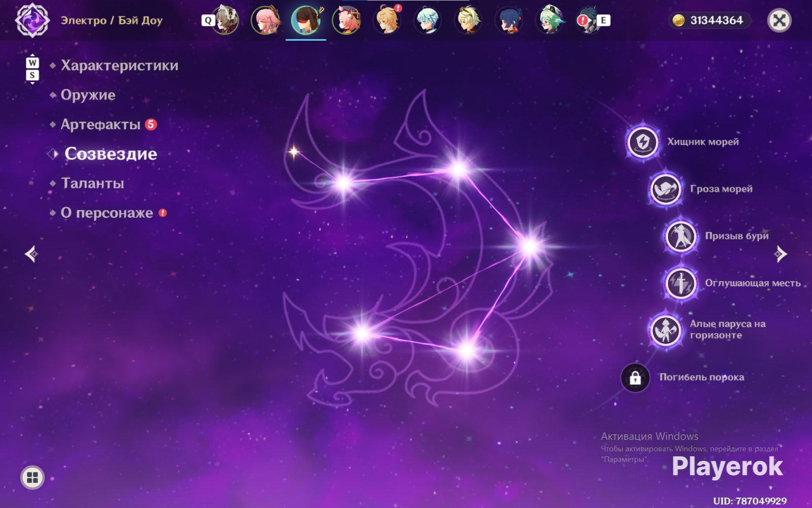The height and width of the screenshot is (508, 812).
Task: Click the highlighted Beidou portrait with eyepatch
Action: pyautogui.click(x=307, y=20)
